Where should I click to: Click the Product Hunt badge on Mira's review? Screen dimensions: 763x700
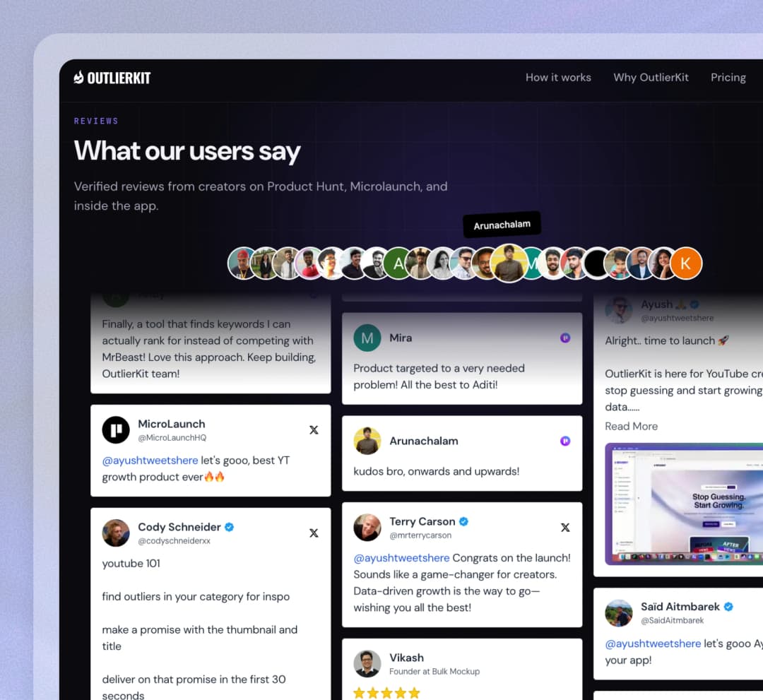tap(565, 338)
